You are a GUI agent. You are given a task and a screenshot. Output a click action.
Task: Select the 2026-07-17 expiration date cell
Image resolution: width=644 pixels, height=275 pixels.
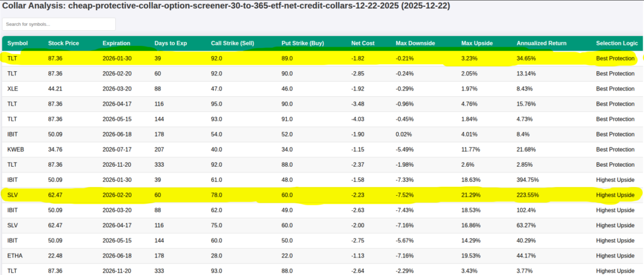119,149
